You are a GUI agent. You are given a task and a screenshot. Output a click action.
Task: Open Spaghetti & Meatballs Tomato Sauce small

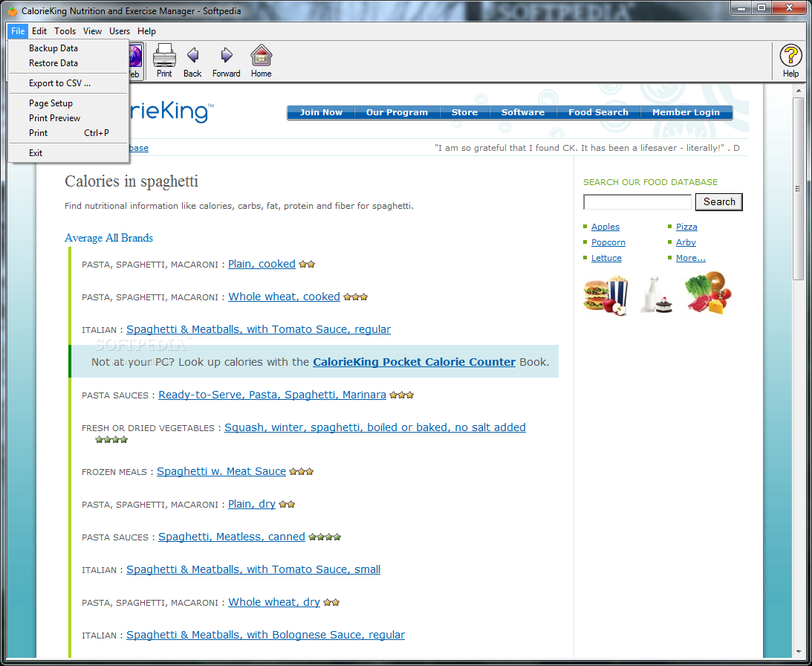click(x=253, y=569)
